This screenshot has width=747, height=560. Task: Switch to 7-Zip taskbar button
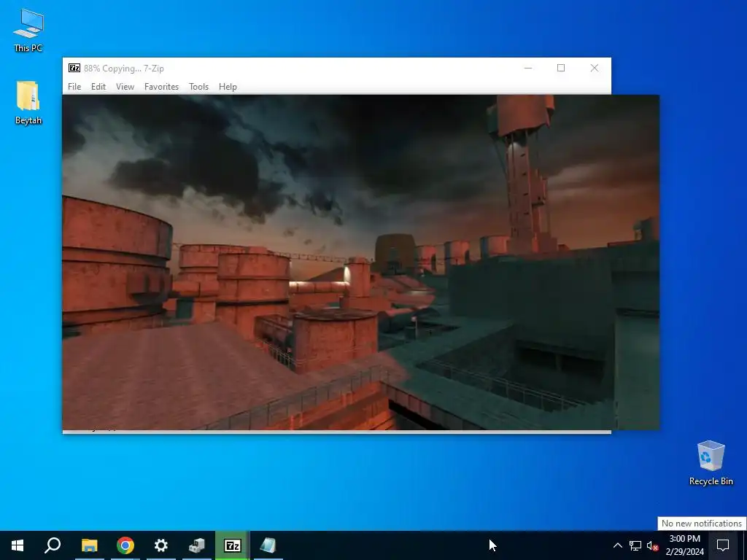pyautogui.click(x=233, y=545)
